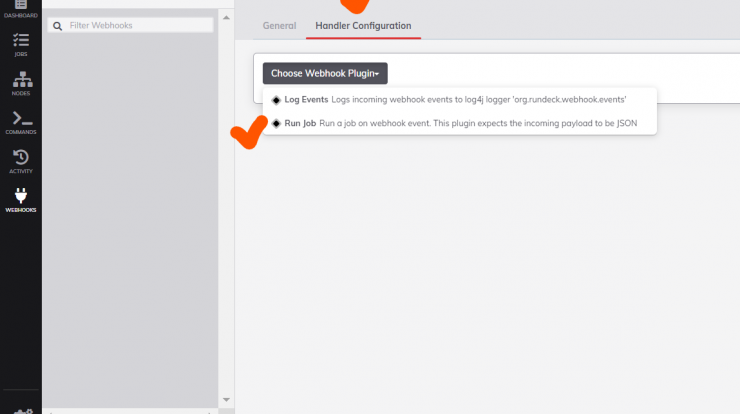Select the Log Events plugin option

pos(459,100)
